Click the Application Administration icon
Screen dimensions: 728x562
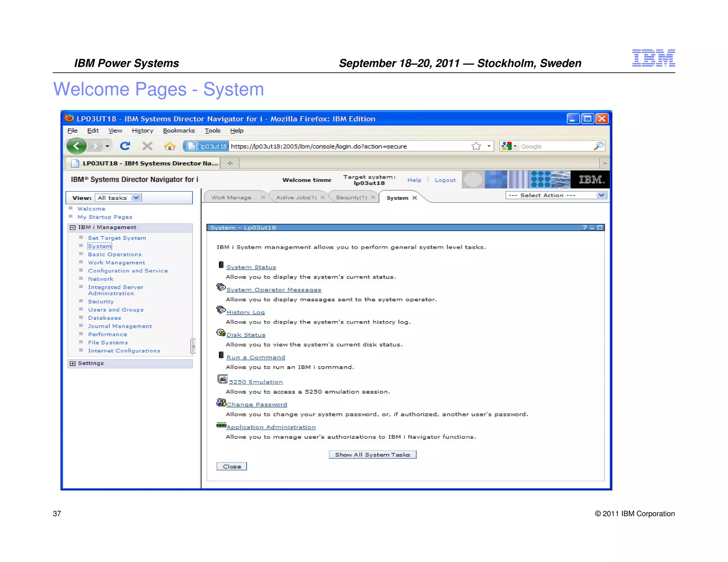point(221,425)
